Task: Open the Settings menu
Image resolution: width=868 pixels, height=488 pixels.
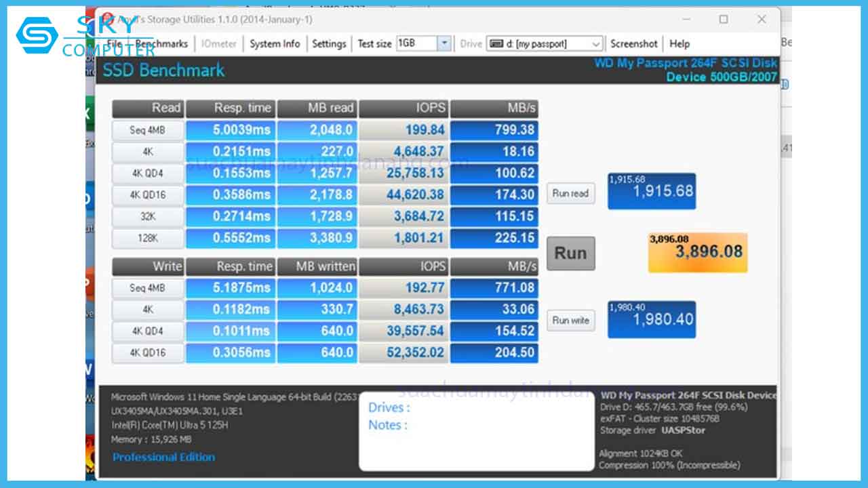Action: coord(329,43)
